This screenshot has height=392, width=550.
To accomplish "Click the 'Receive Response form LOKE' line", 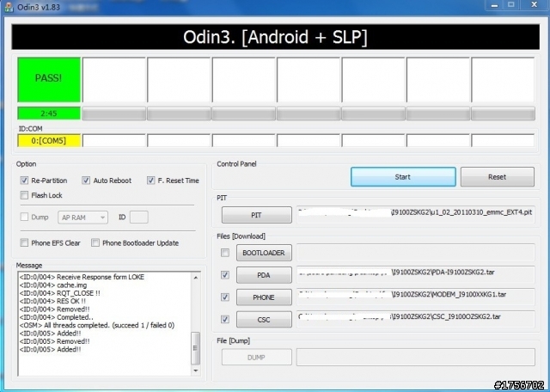I will click(82, 277).
